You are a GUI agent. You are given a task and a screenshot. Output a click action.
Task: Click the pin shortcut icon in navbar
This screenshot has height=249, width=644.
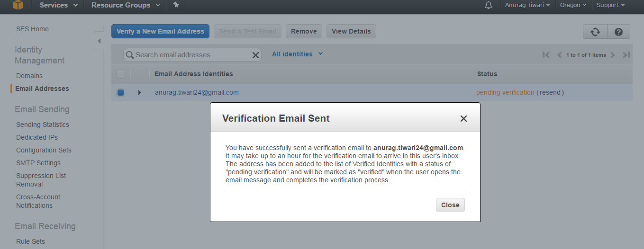tap(176, 5)
